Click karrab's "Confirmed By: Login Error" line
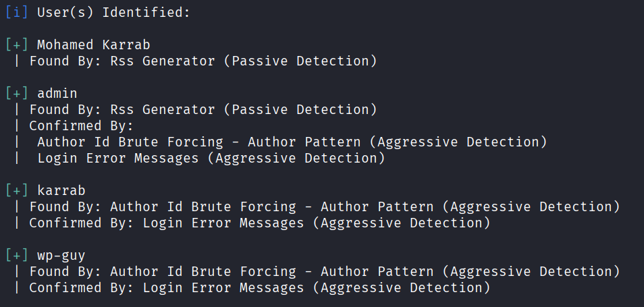 pyautogui.click(x=259, y=223)
